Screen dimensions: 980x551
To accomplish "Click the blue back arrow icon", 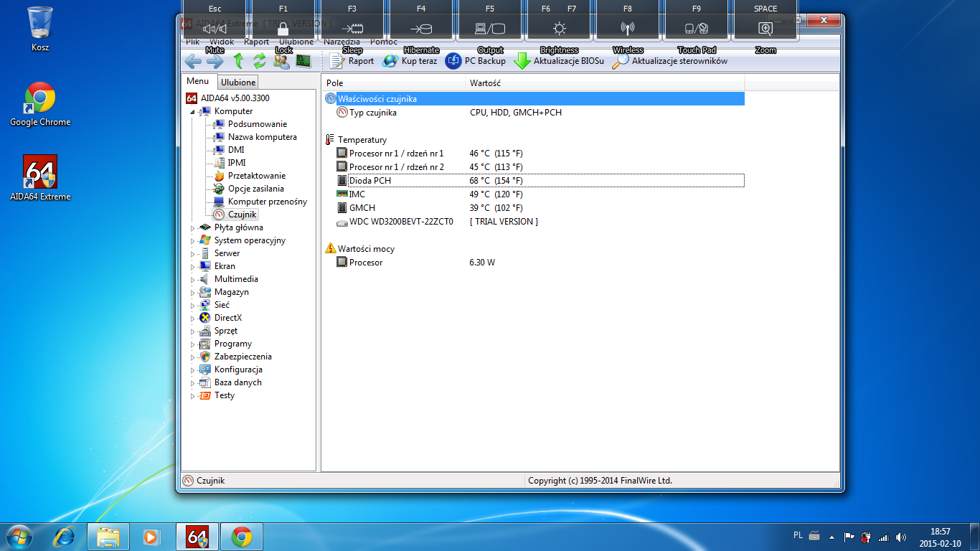I will (x=193, y=61).
